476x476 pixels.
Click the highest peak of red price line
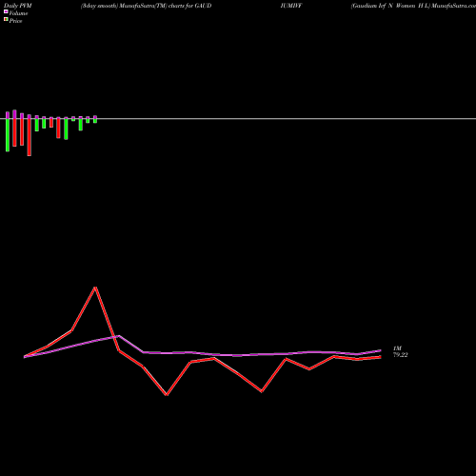tap(95, 288)
